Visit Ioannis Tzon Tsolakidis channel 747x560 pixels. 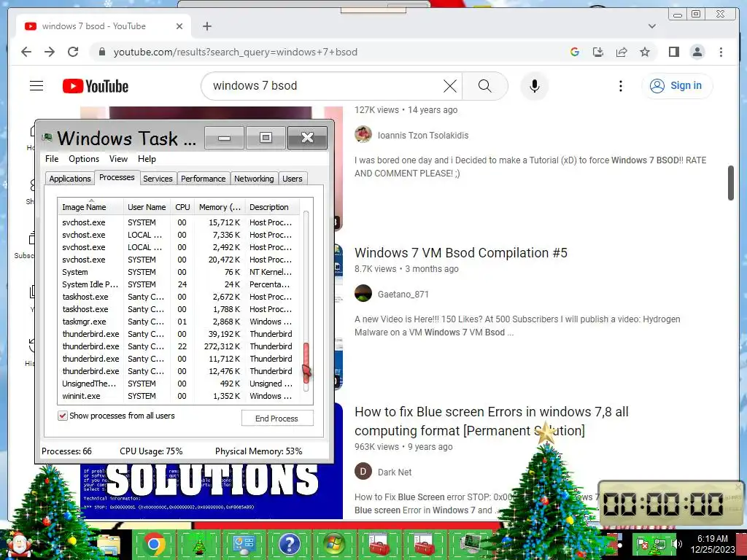coord(422,135)
